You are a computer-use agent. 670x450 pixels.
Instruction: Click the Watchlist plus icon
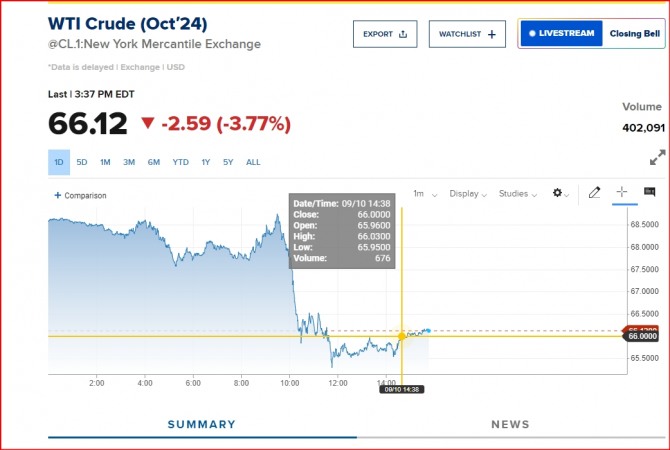[x=491, y=34]
